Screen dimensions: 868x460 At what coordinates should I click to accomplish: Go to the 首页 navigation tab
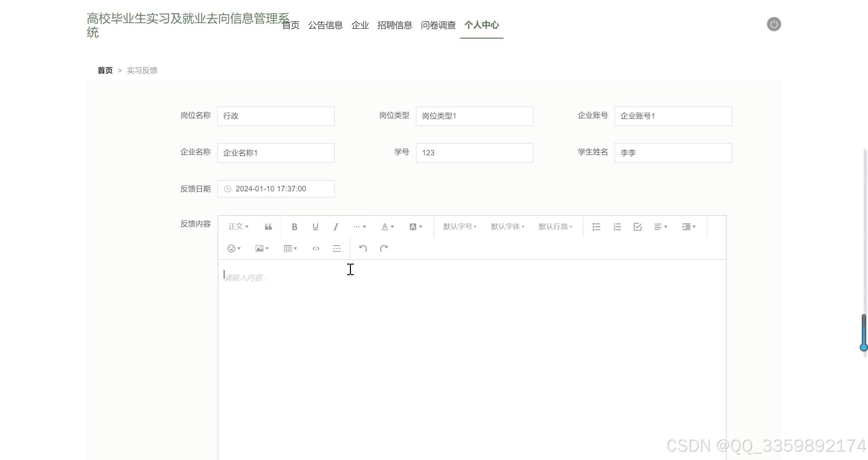pyautogui.click(x=291, y=25)
